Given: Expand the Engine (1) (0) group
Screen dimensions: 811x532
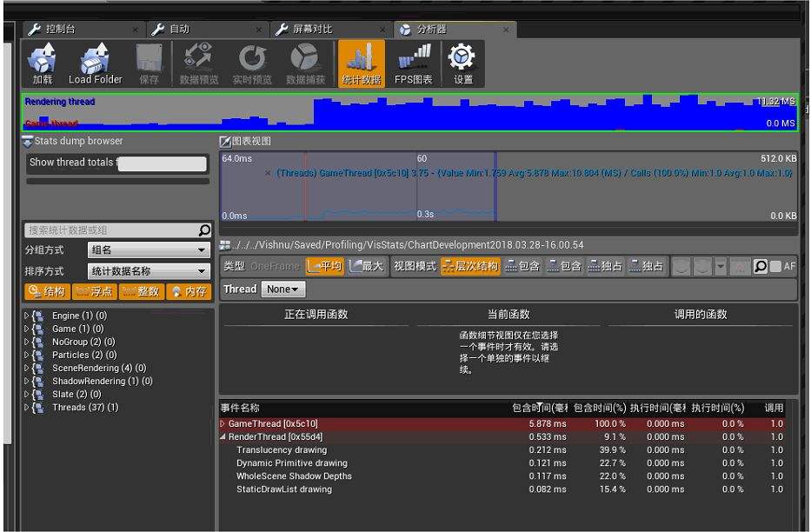Looking at the screenshot, I should click(26, 316).
